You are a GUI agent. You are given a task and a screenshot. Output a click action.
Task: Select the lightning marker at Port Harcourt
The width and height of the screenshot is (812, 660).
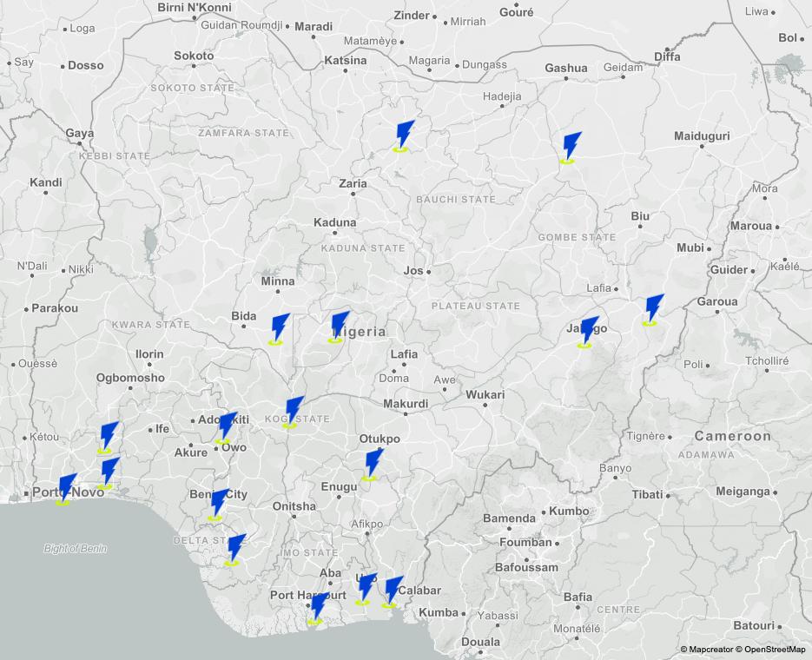[319, 608]
